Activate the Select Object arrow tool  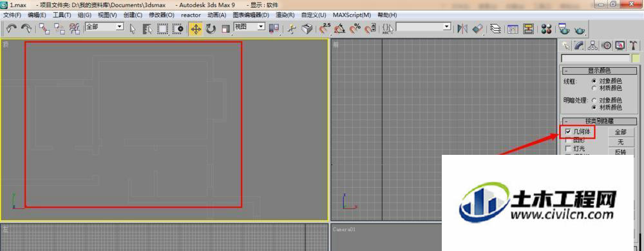point(133,29)
